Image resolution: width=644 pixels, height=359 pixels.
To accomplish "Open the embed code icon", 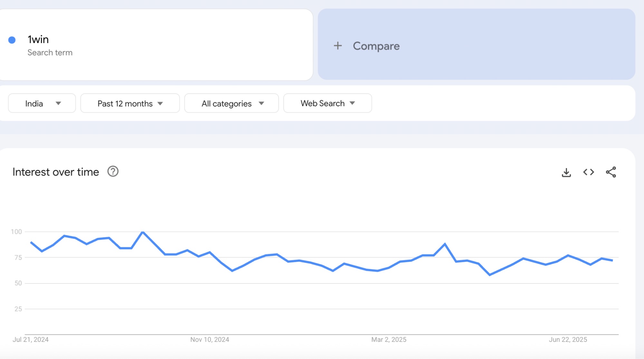I will point(589,172).
